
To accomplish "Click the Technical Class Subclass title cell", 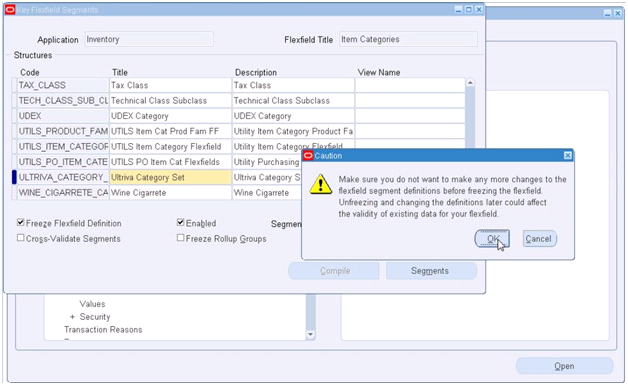I will (x=171, y=101).
